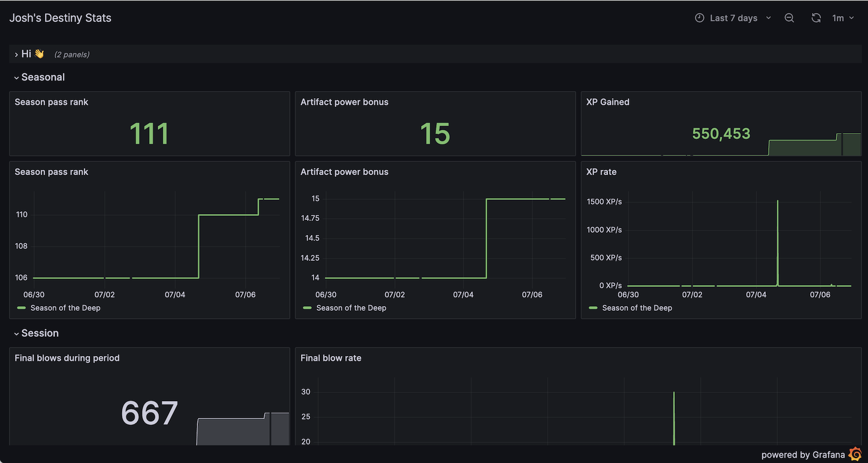The image size is (868, 463).
Task: Open the Final blow rate panel title
Action: [331, 358]
